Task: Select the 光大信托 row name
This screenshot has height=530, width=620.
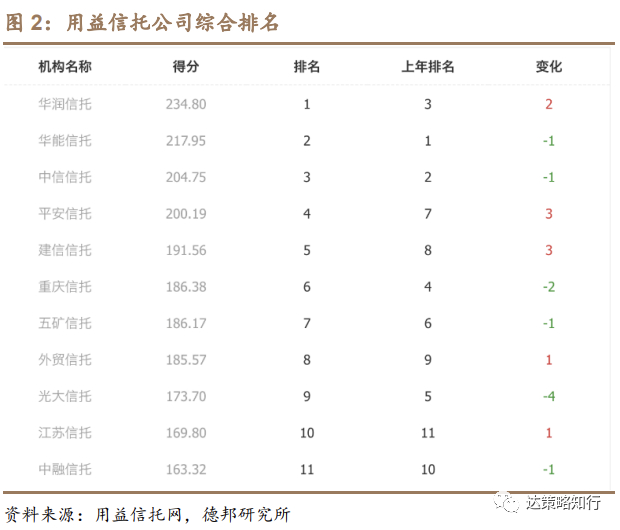Action: [65, 396]
